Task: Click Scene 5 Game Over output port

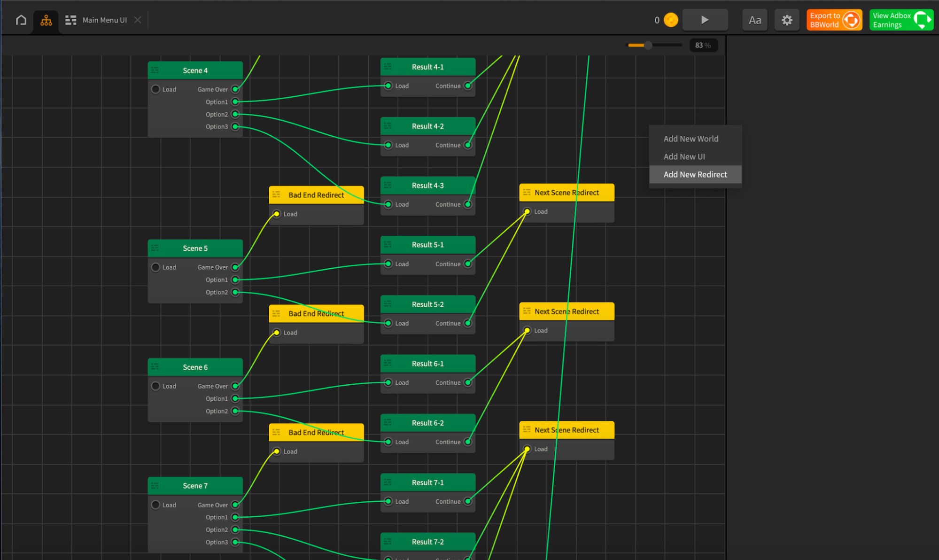Action: (x=235, y=267)
